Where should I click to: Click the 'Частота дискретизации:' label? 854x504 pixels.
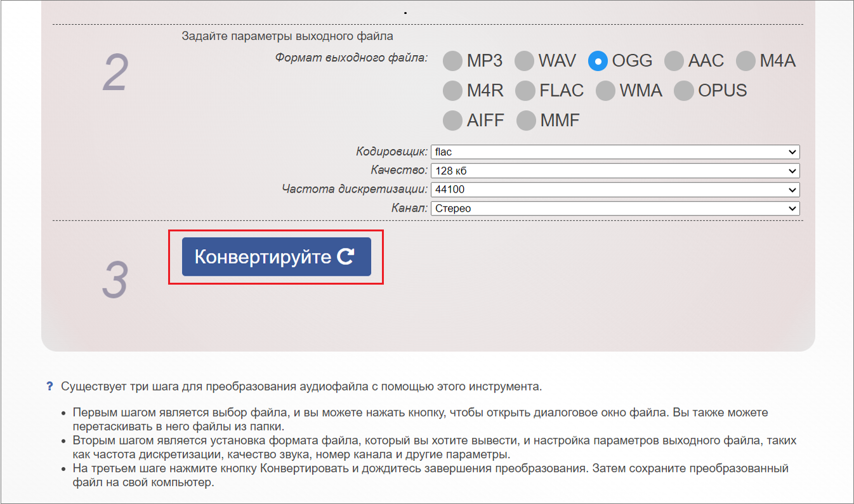[x=355, y=189]
